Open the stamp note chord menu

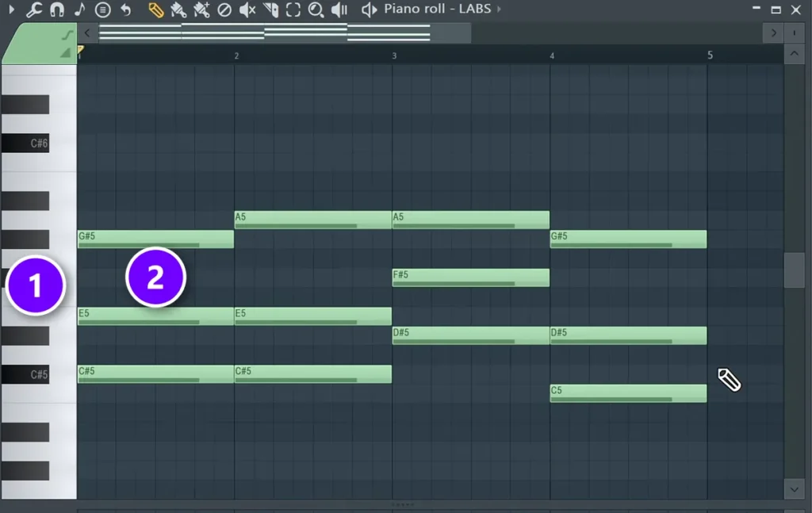click(80, 10)
